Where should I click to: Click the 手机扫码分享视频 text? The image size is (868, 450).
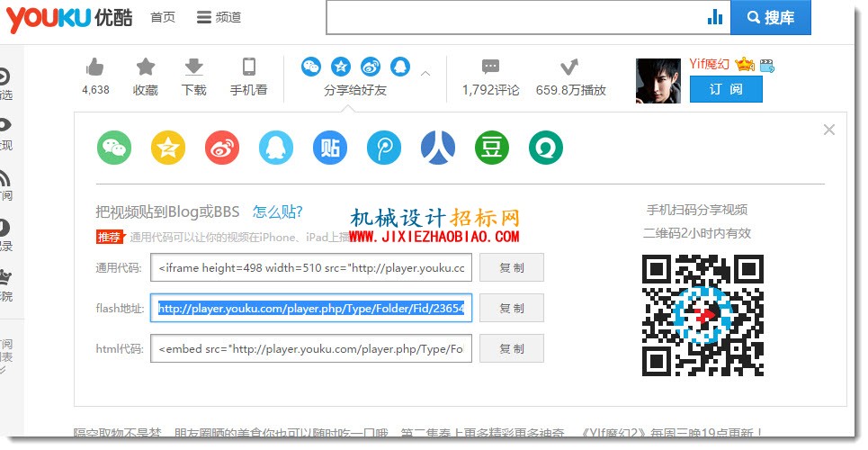click(697, 210)
